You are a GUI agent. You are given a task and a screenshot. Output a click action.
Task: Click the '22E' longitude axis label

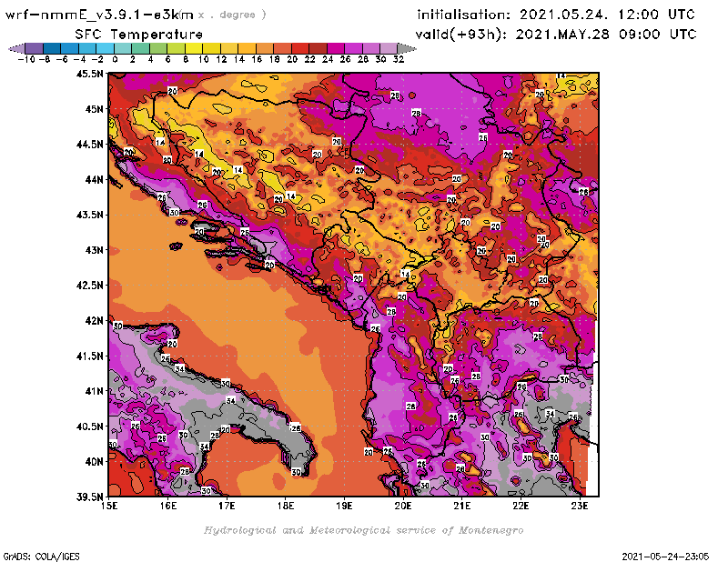(x=521, y=506)
